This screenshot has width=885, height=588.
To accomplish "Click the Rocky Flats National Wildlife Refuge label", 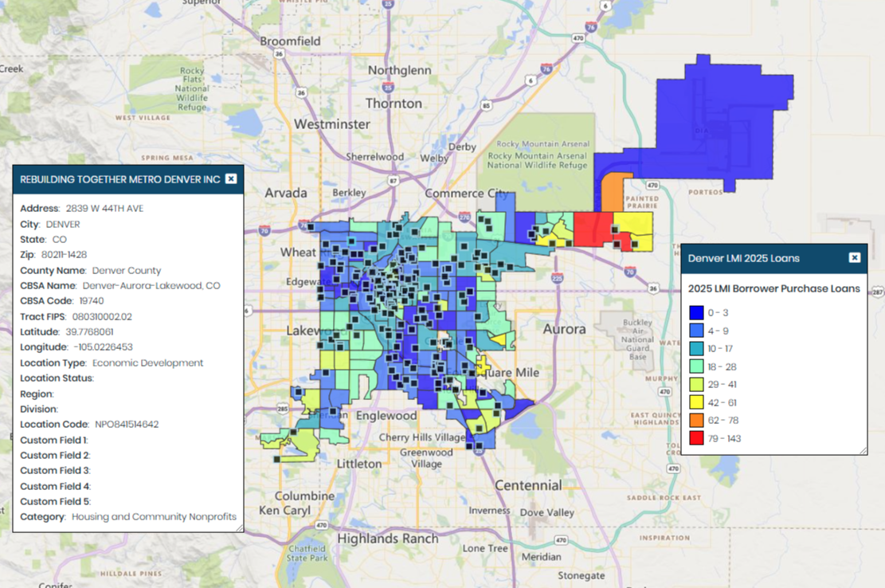I will click(x=192, y=88).
